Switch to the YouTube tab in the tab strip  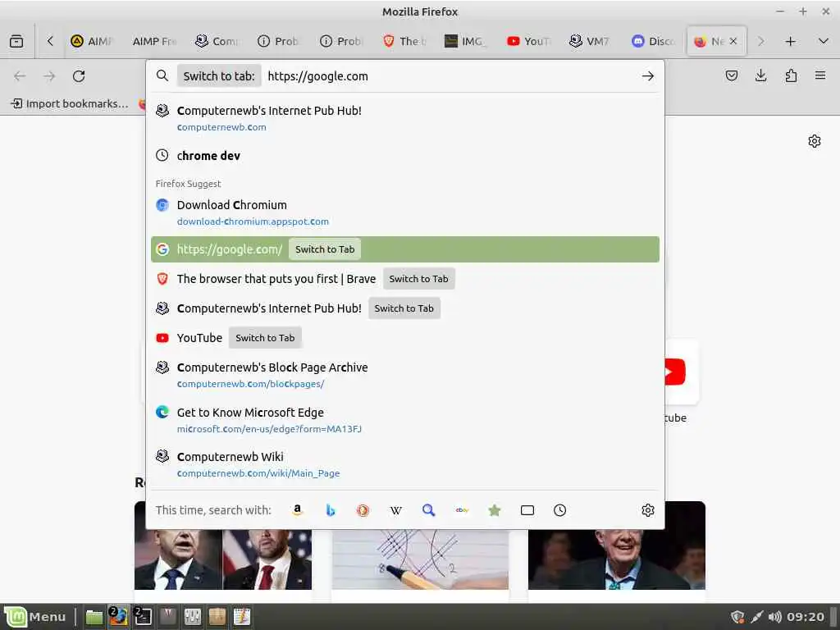[x=528, y=41]
